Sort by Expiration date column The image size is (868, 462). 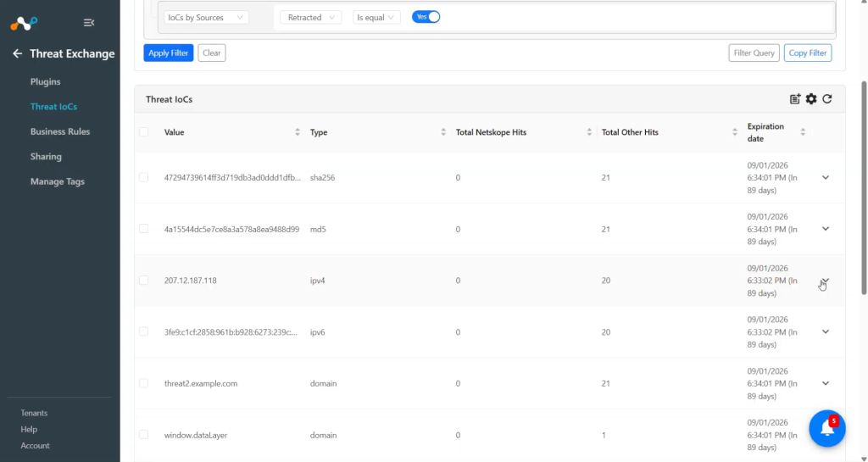click(x=803, y=132)
